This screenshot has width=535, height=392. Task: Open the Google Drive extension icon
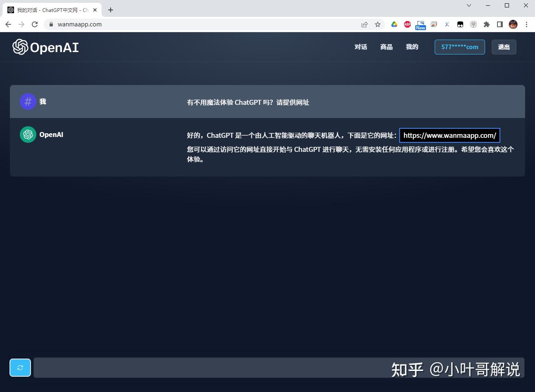click(x=394, y=24)
